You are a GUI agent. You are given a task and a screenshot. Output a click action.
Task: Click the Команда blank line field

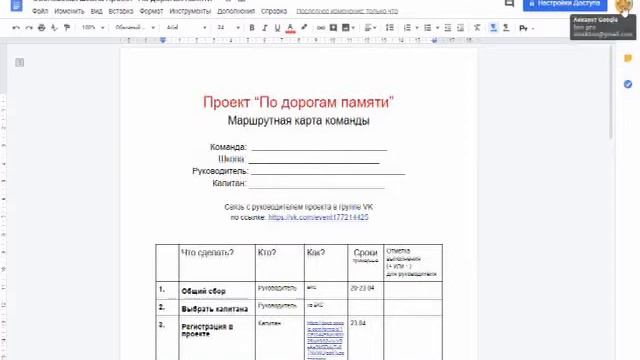319,147
